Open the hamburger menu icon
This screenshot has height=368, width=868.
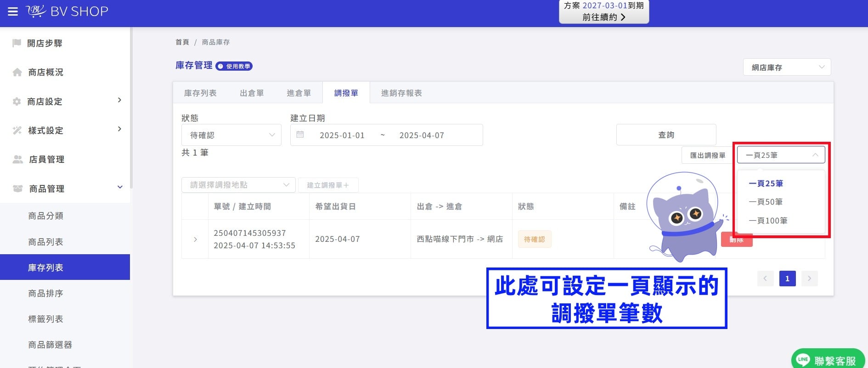point(13,11)
